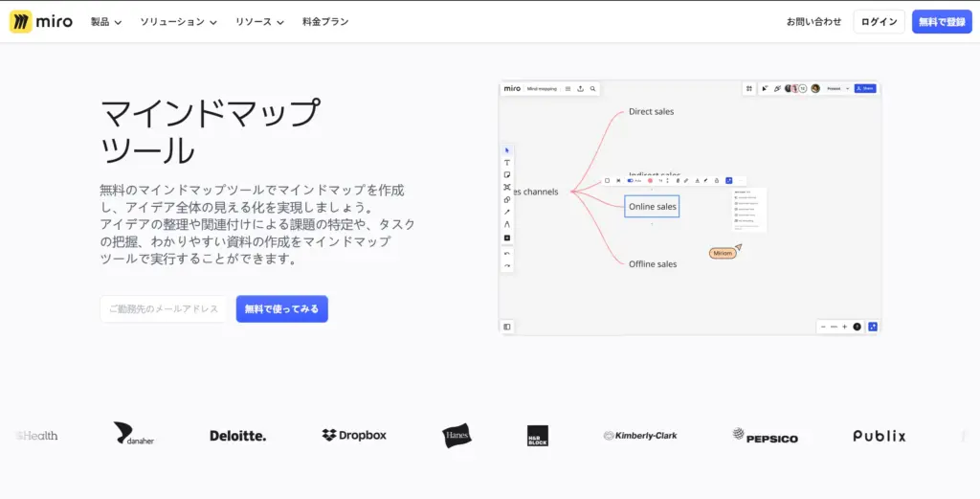Toggle the Auto switch in node toolbar
980x499 pixels.
click(x=631, y=181)
